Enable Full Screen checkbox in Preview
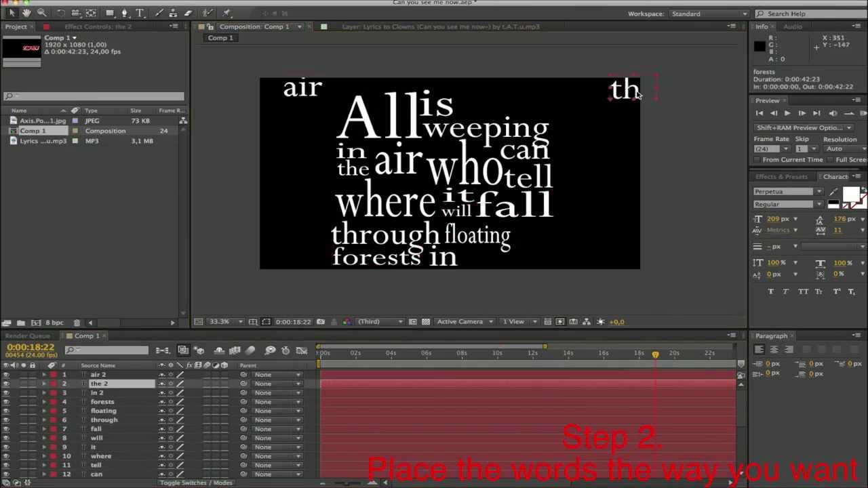The height and width of the screenshot is (488, 868). click(x=831, y=160)
